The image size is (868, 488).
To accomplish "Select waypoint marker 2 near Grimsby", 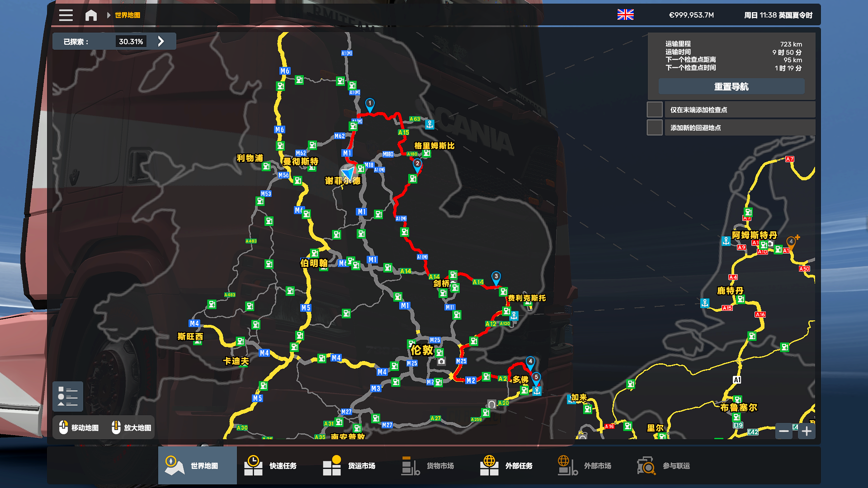I will point(417,165).
